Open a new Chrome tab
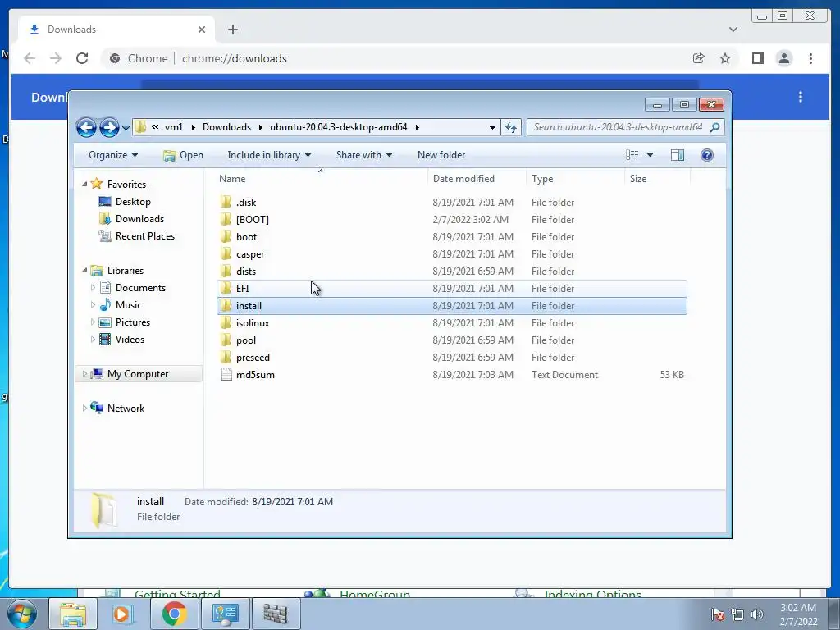 232,30
